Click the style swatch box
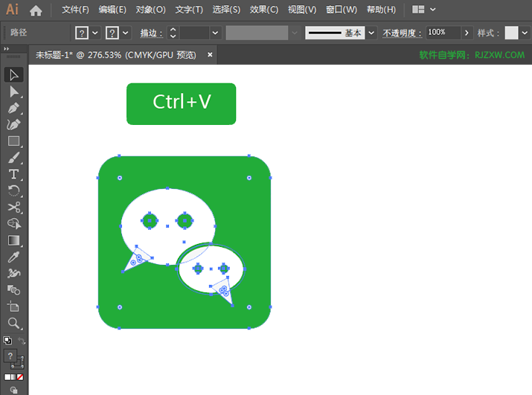 [511, 33]
